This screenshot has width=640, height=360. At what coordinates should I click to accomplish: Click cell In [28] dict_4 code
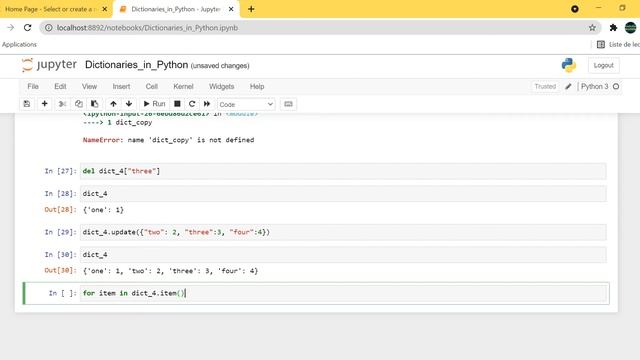point(343,193)
